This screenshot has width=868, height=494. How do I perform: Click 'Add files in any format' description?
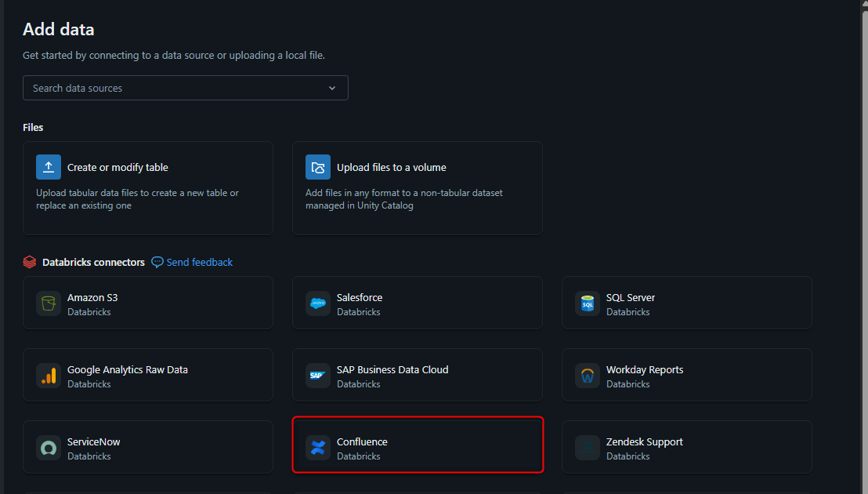coord(404,199)
